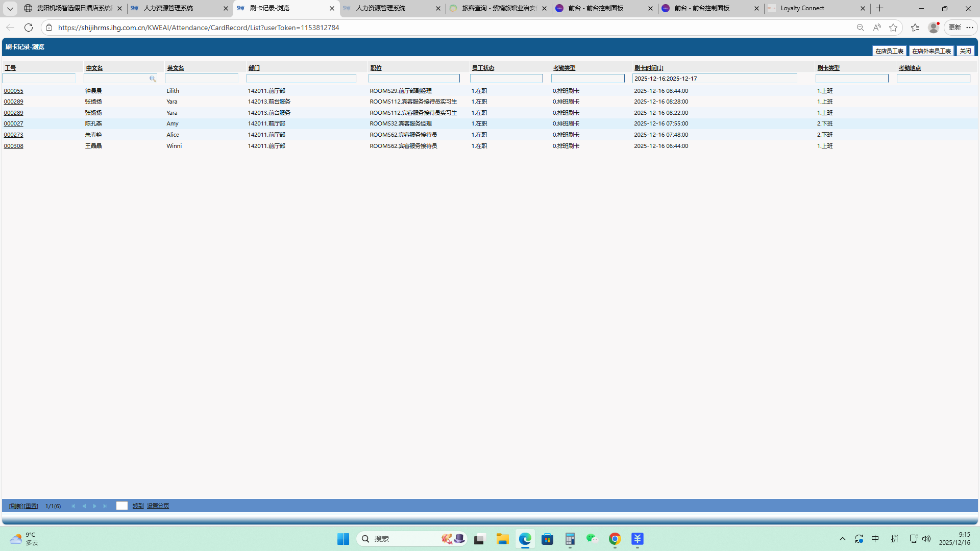Click the 设置分页 link in footer
The image size is (980, 551).
point(158,506)
